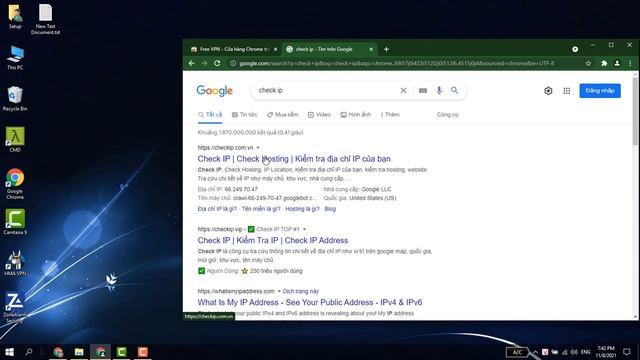Expand arrow next to checkip.com.vn URL
Screen dimensions: 640x360
point(258,148)
